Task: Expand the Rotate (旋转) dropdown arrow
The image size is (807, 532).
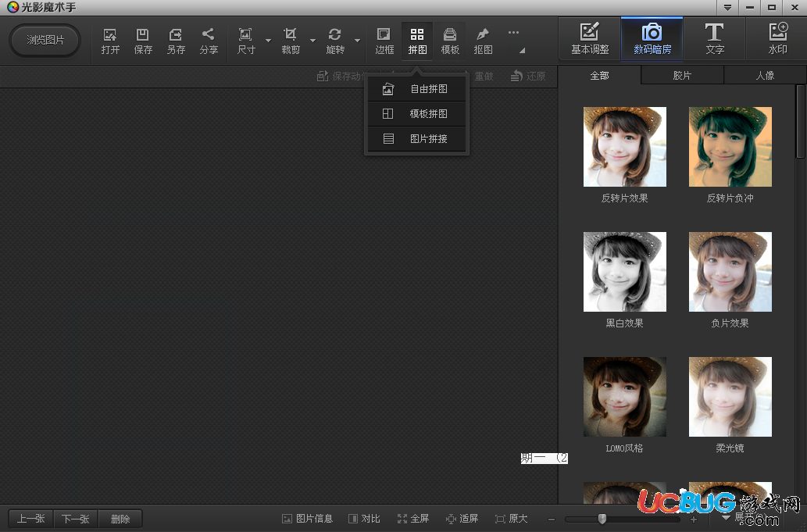Action: pyautogui.click(x=357, y=41)
